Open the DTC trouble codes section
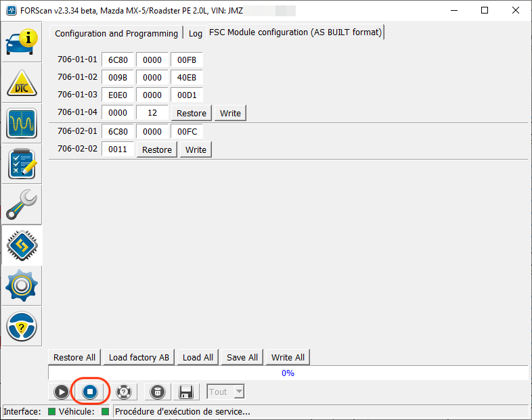Viewport: 532px width, 420px height. coord(22,83)
